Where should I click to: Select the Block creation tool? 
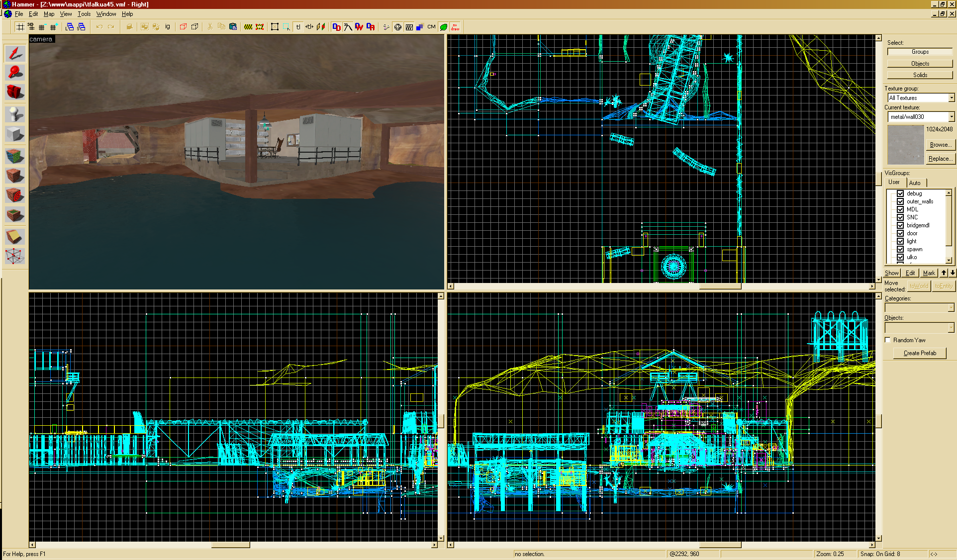[x=15, y=134]
